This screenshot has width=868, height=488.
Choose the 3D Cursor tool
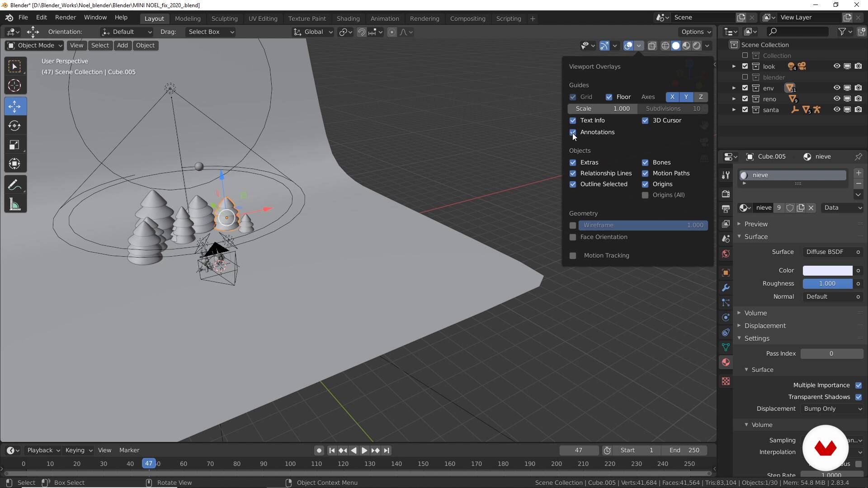[x=14, y=85]
